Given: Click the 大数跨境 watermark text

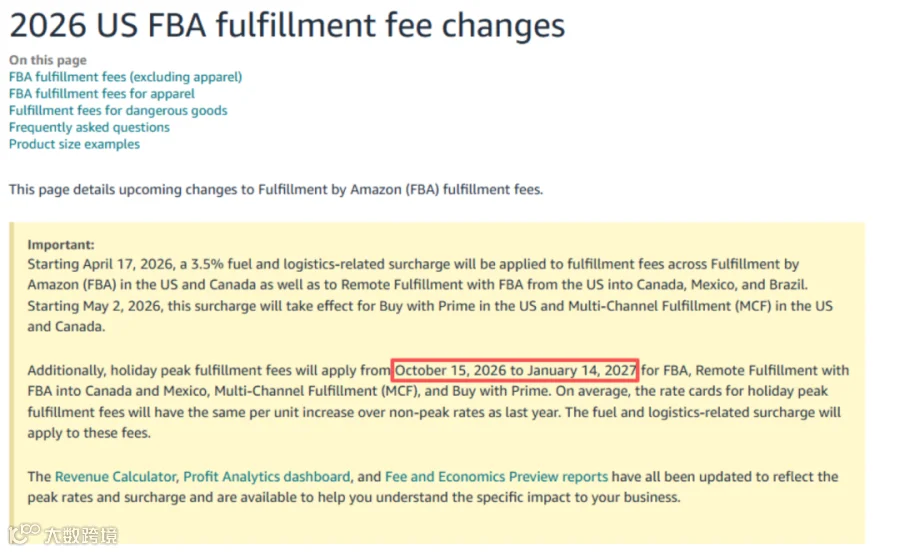Looking at the screenshot, I should pos(81,535).
